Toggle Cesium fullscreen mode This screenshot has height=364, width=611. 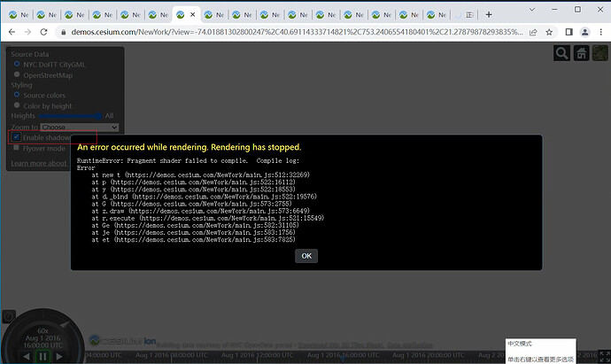pos(605,357)
